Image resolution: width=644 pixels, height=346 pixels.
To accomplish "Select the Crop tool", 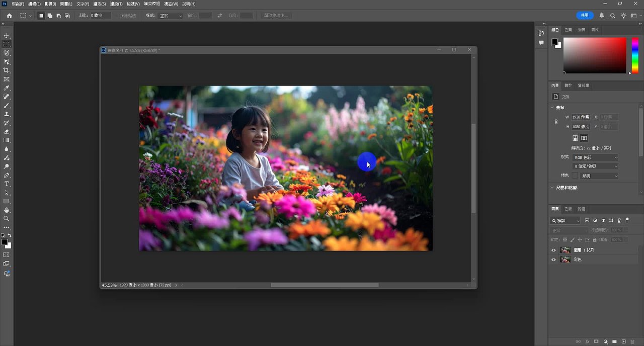I will click(x=7, y=70).
